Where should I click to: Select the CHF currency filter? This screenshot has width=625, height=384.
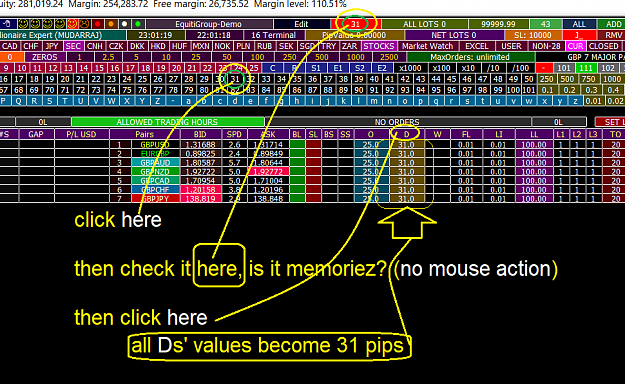(x=31, y=46)
